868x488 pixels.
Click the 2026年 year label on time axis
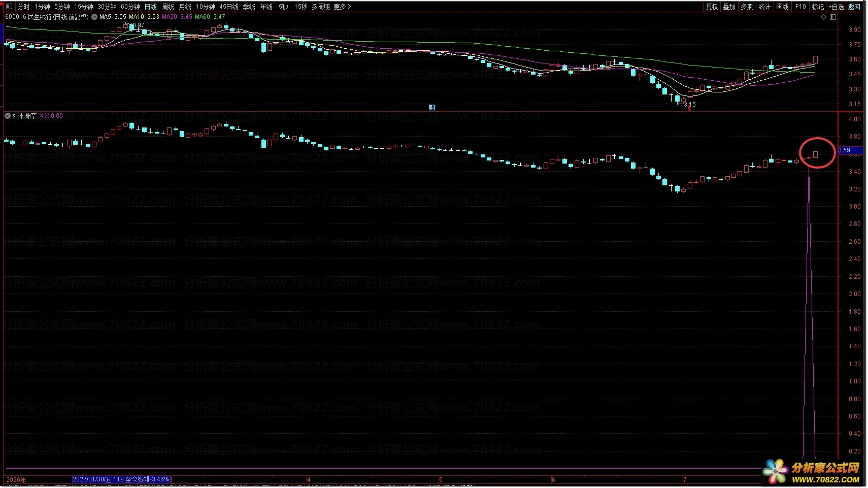16,480
